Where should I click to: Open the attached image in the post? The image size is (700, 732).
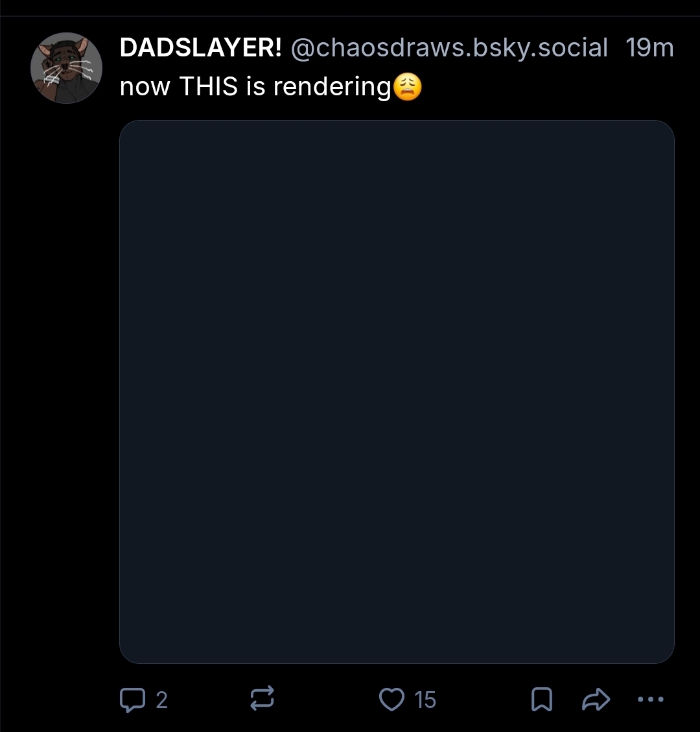pyautogui.click(x=397, y=392)
